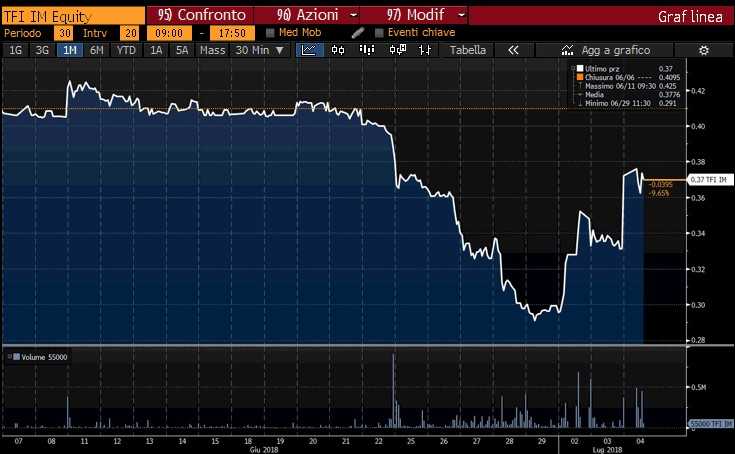Screen dimensions: 735x454
Task: Click the 55000 TFI IN volume tag
Action: [x=711, y=424]
